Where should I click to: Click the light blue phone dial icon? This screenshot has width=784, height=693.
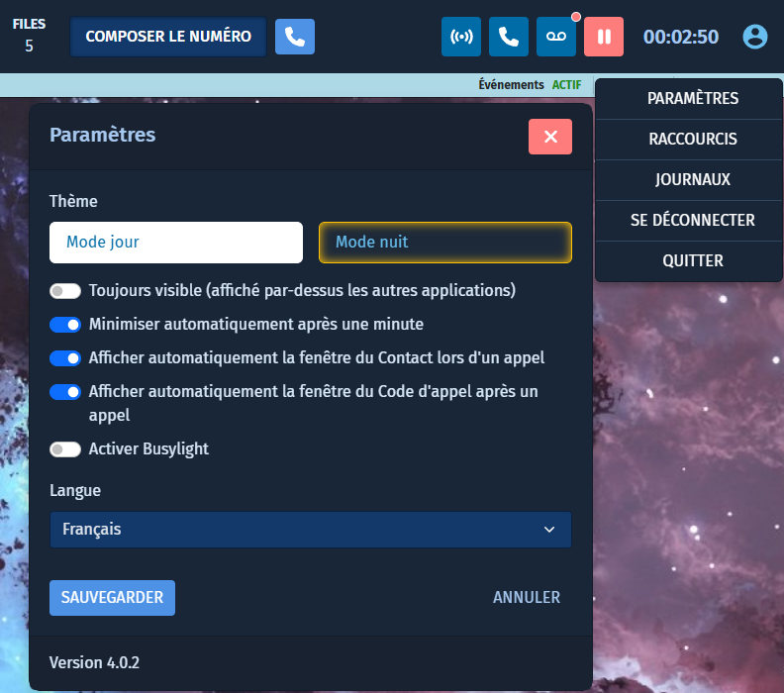[x=295, y=37]
